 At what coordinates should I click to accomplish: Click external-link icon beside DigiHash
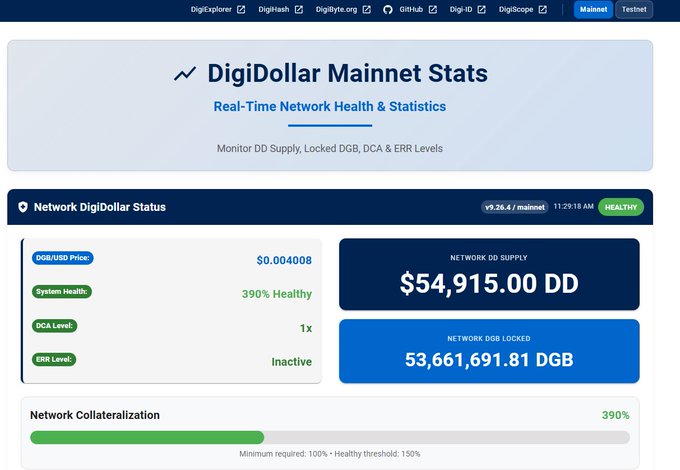point(299,10)
